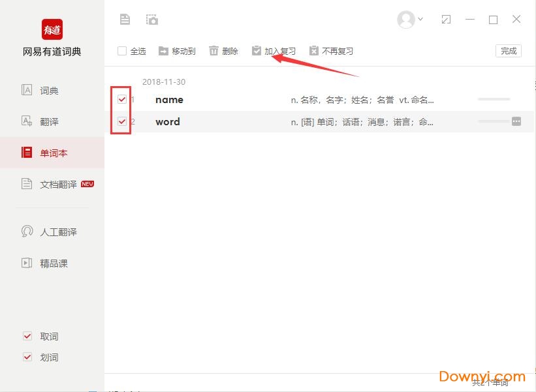Click the document icon in top toolbar

(x=125, y=20)
